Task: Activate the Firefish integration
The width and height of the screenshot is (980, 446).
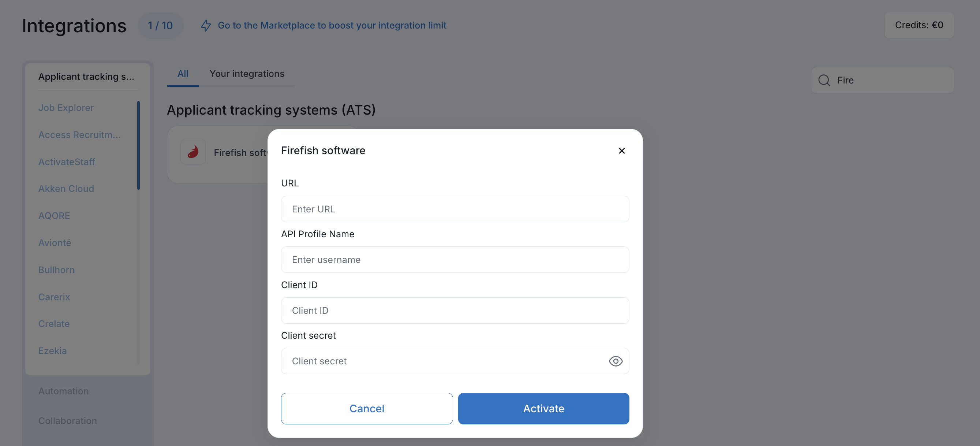Action: point(543,408)
